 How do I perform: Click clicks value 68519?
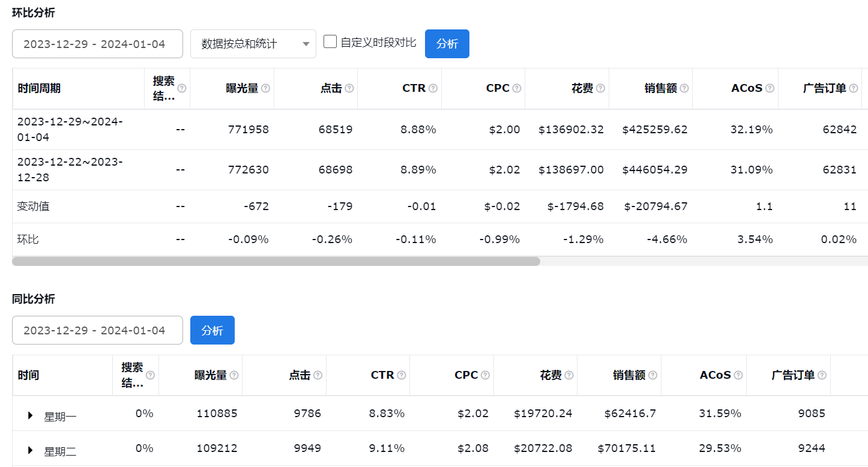[336, 129]
